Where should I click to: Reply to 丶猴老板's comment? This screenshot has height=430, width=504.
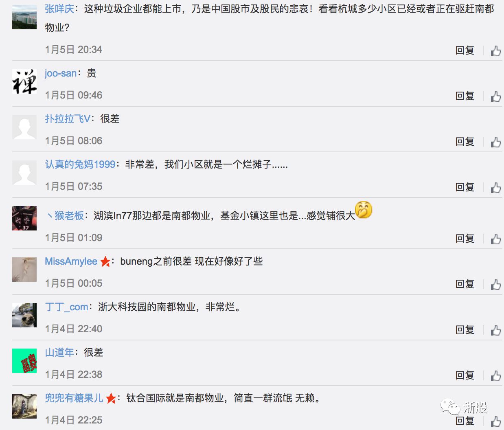tap(465, 239)
